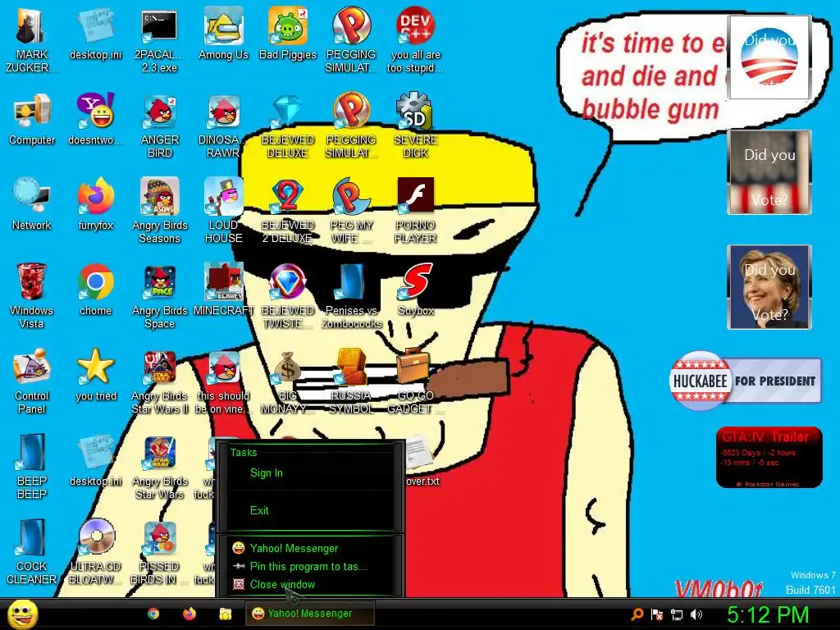
Task: Open the file explorer taskbar icon
Action: (226, 614)
